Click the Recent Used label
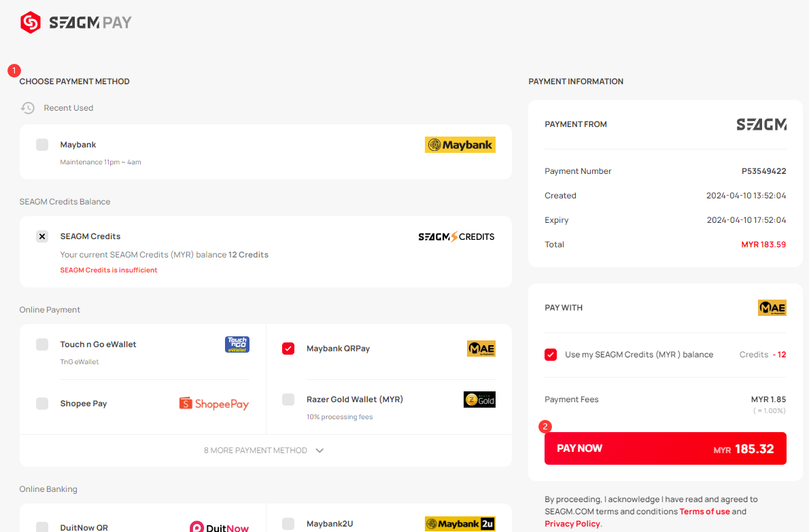 [x=69, y=108]
